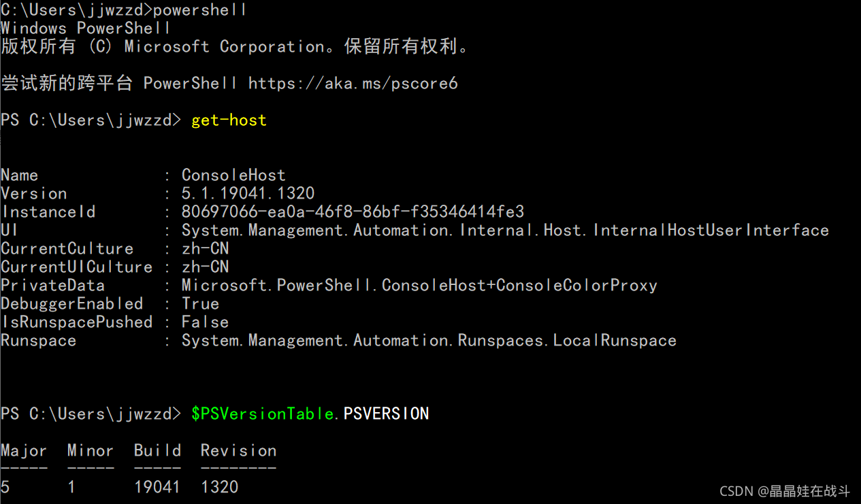Image resolution: width=861 pixels, height=504 pixels.
Task: Click the PSVERSION property text
Action: pyautogui.click(x=386, y=414)
